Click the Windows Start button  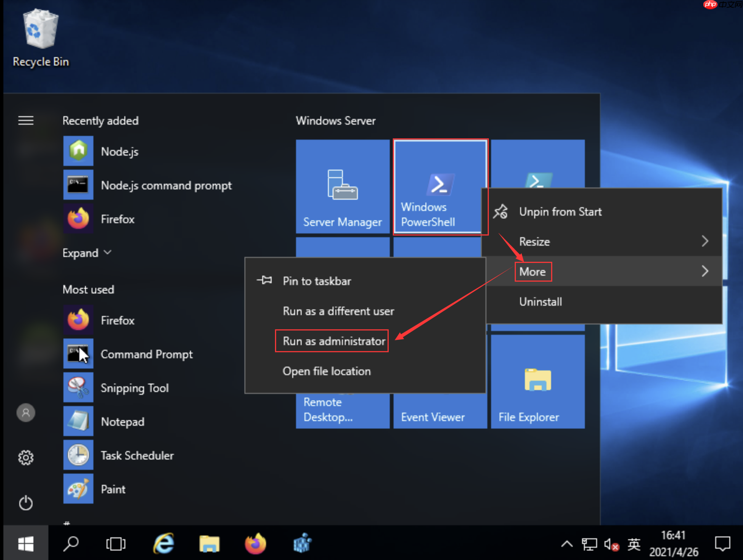point(25,543)
